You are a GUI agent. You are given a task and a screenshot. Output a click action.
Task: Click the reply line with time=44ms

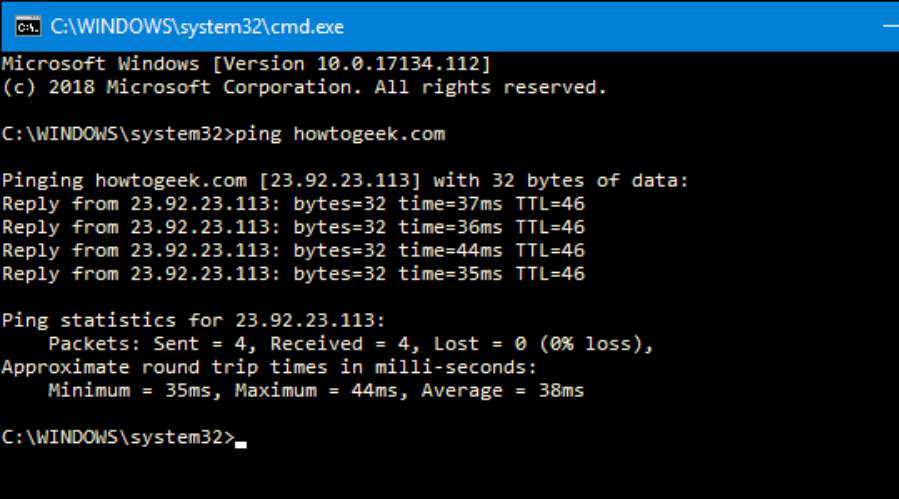tap(293, 251)
